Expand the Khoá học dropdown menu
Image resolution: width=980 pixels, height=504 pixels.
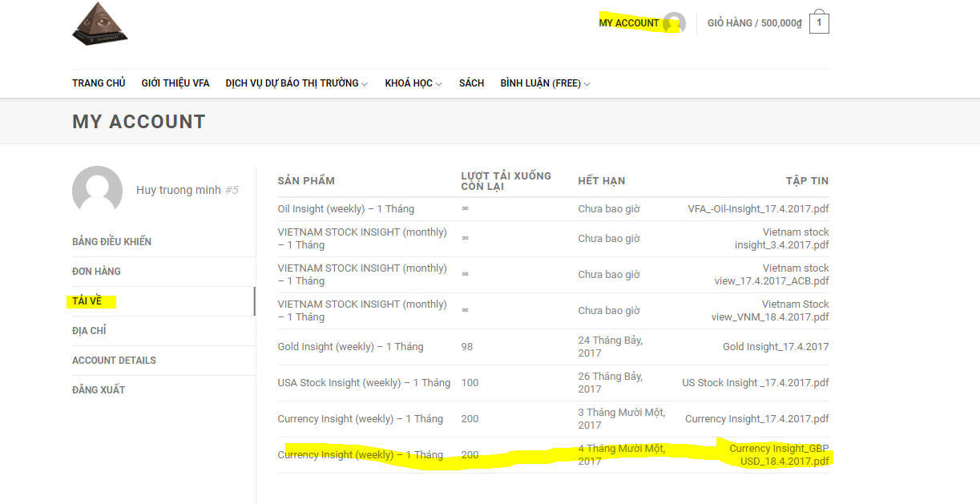pos(413,83)
